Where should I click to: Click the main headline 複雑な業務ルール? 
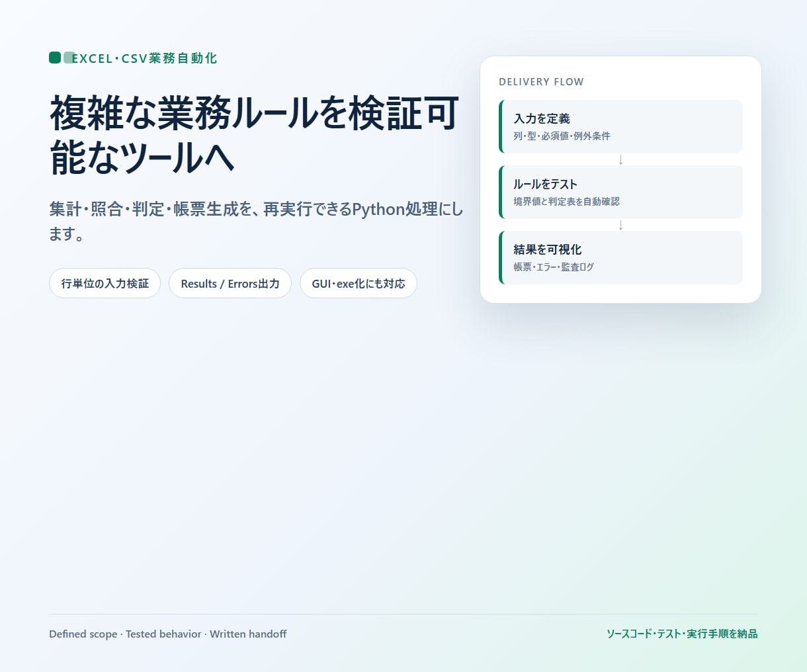pyautogui.click(x=254, y=135)
